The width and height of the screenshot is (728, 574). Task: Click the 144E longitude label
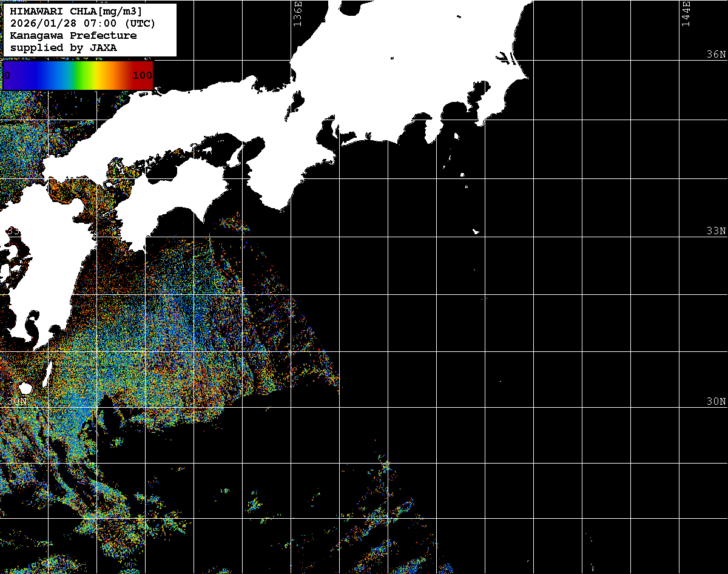(686, 13)
